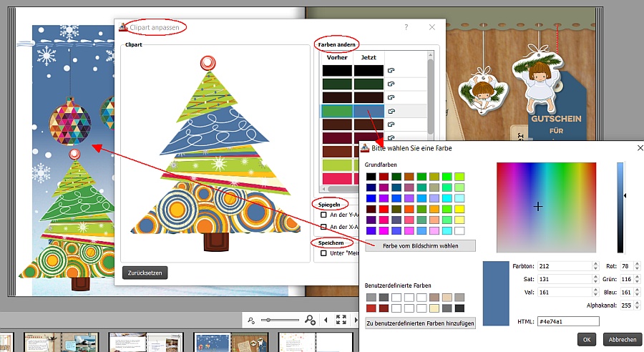Click the green Vorher swatch in selected row
Image resolution: width=644 pixels, height=352 pixels.
pyautogui.click(x=337, y=112)
